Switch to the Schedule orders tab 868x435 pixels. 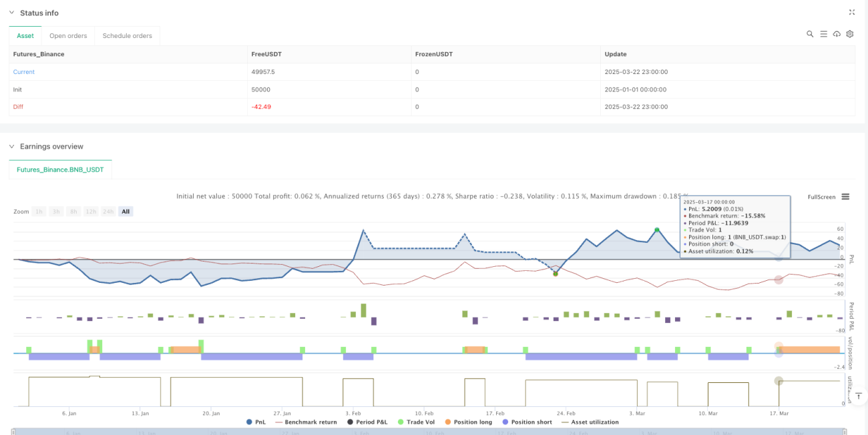[128, 35]
